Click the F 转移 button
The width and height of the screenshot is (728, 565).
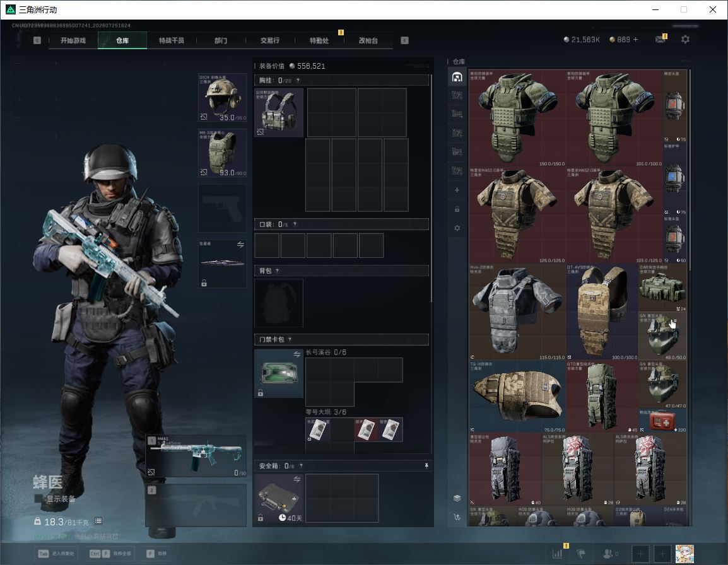pos(156,554)
